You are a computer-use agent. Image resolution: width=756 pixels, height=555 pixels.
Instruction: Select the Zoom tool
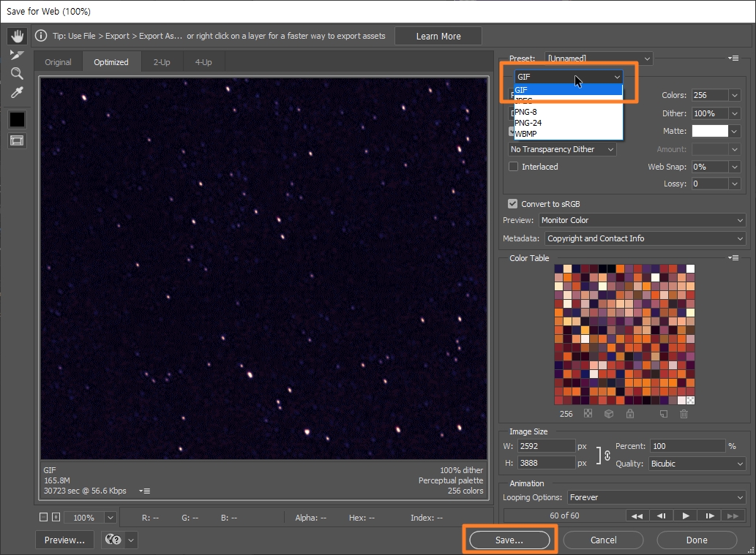coord(17,73)
